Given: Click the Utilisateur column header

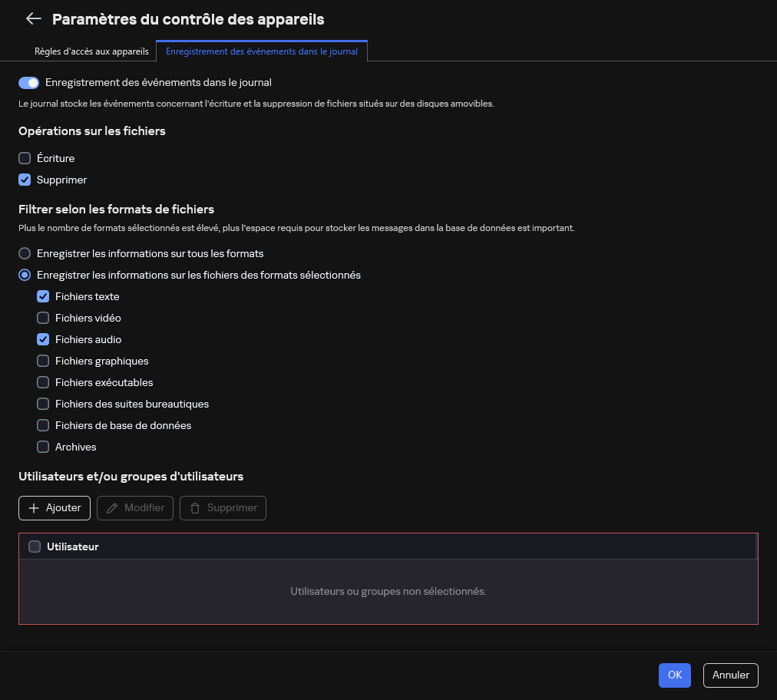Looking at the screenshot, I should (73, 546).
